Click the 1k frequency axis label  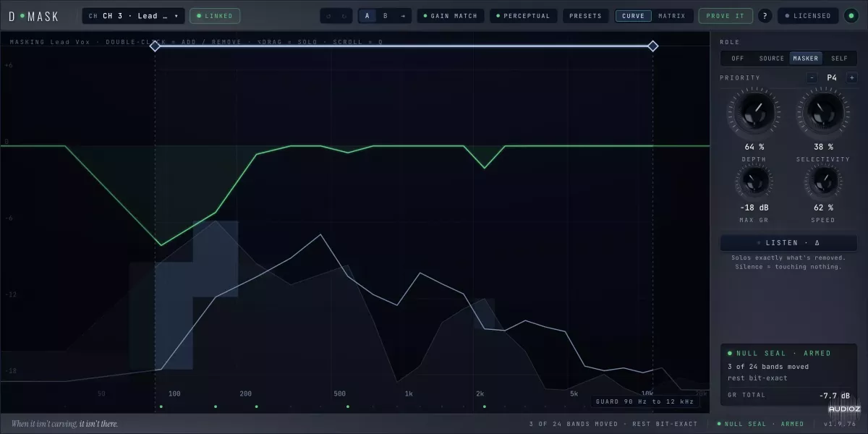pos(409,393)
